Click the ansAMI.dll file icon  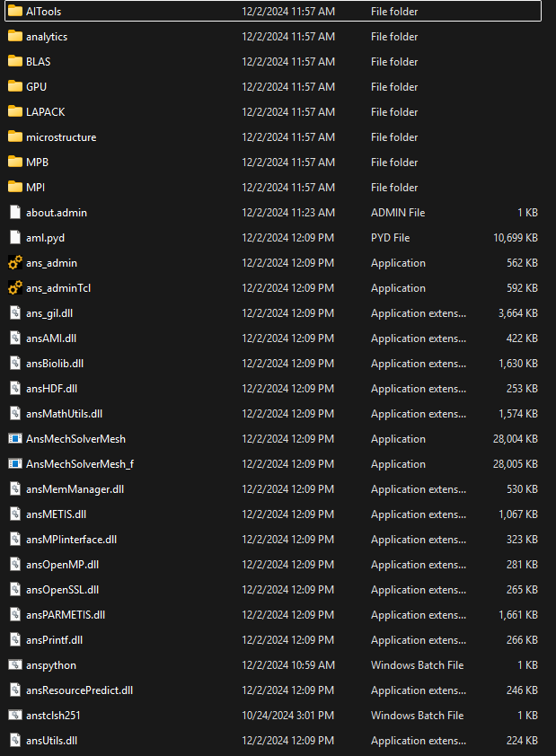(15, 338)
